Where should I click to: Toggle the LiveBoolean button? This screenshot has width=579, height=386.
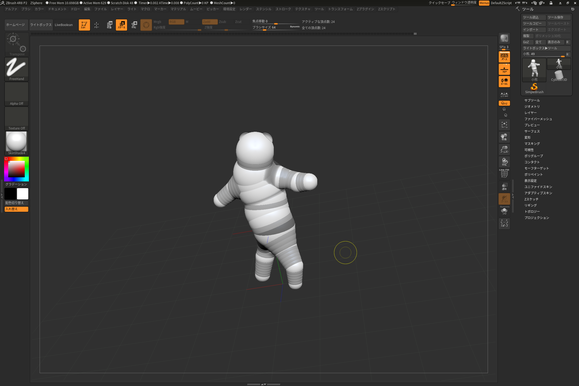(64, 25)
